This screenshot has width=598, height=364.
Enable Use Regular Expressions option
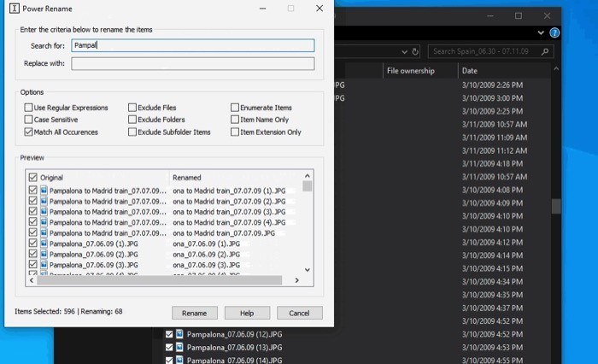[28, 108]
